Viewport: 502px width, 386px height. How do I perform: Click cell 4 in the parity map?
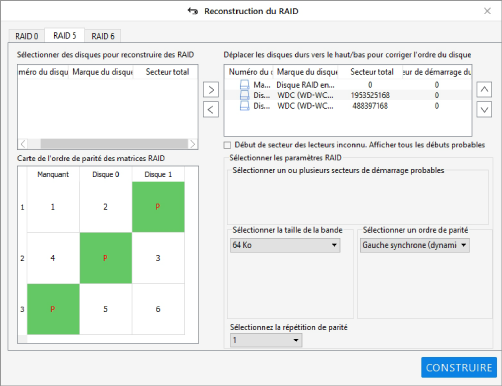[x=53, y=258]
